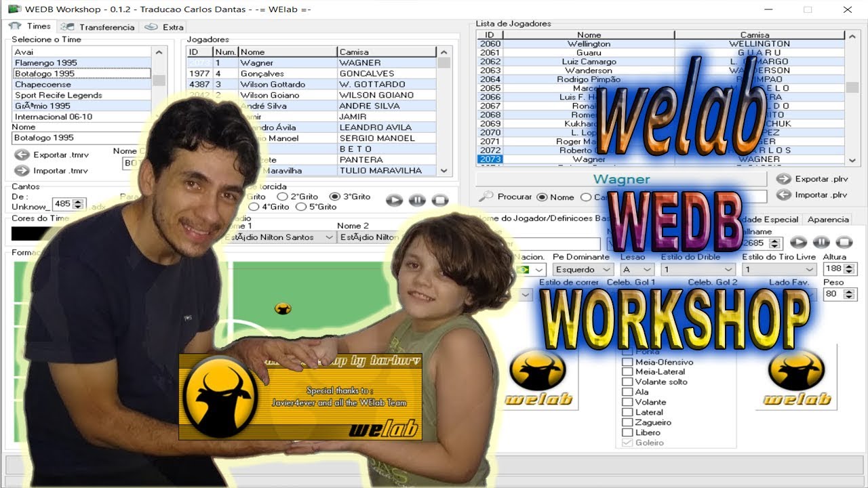Select the 2°Grito radio button
This screenshot has width=868, height=488.
click(282, 197)
